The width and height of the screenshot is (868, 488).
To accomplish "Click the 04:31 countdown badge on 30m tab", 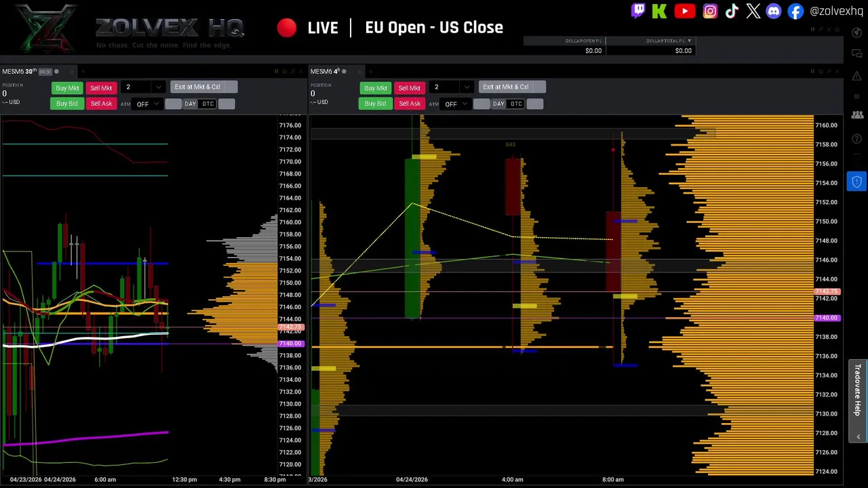I will click(45, 72).
